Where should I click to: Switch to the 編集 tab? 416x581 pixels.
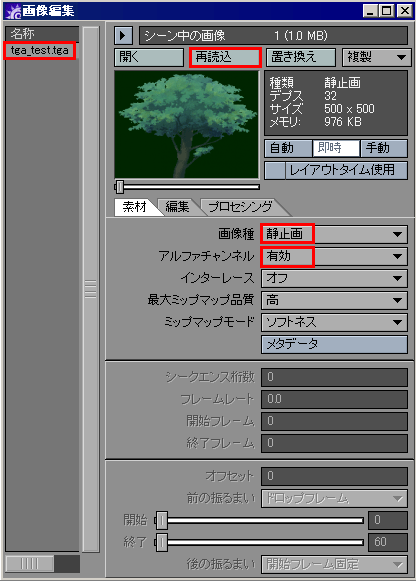[178, 207]
